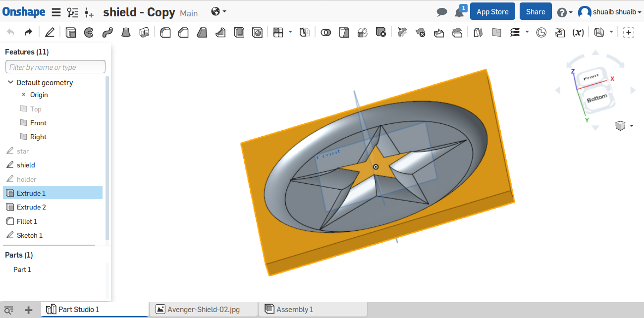Open the versions and history graph icon
The height and width of the screenshot is (318, 644).
pyautogui.click(x=73, y=12)
